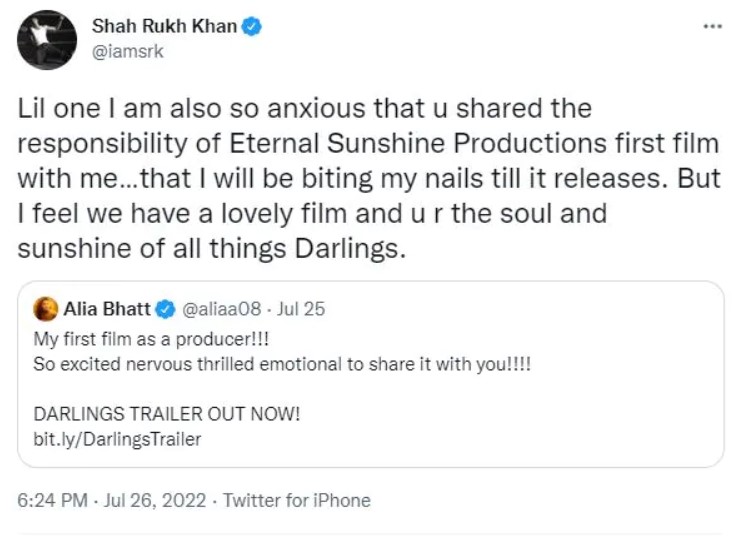
Task: Click Alia Bhatt's small profile avatar
Action: 45,308
